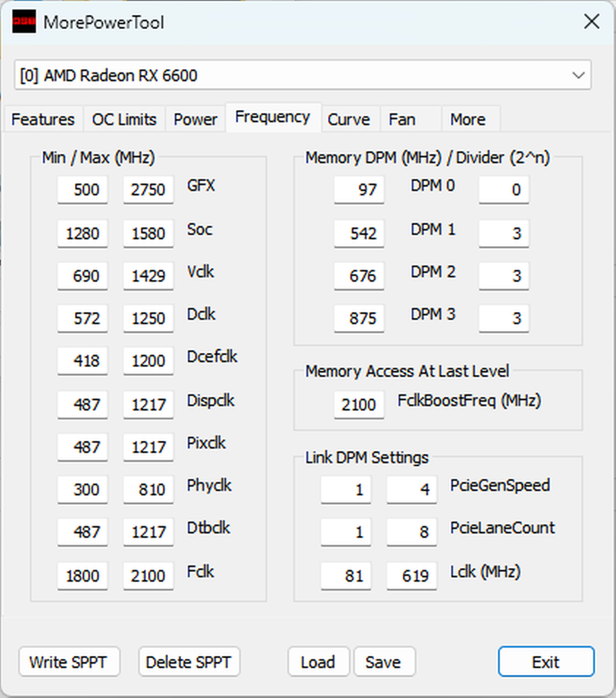Viewport: 616px width, 698px height.
Task: Click the GFX label
Action: tap(201, 185)
